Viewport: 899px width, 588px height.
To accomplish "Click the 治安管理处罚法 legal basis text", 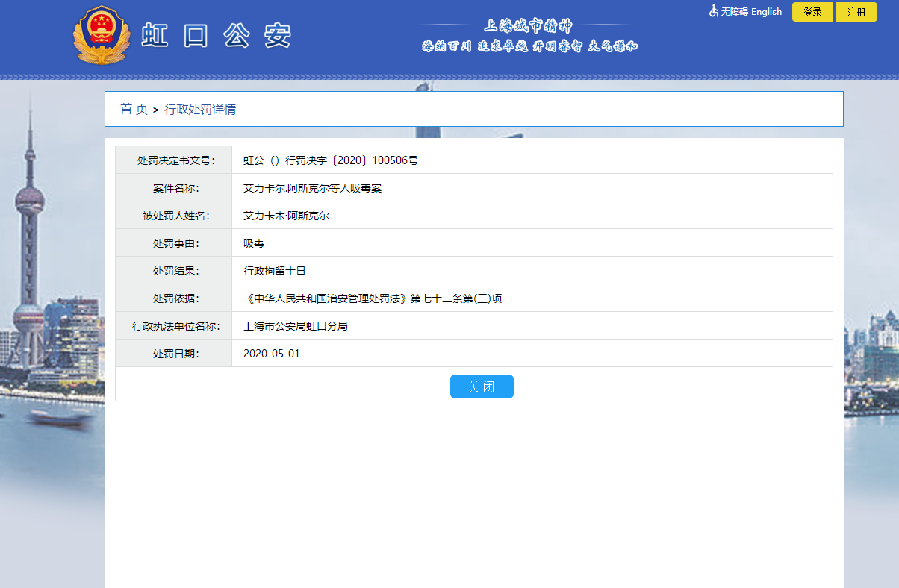I will pyautogui.click(x=373, y=298).
